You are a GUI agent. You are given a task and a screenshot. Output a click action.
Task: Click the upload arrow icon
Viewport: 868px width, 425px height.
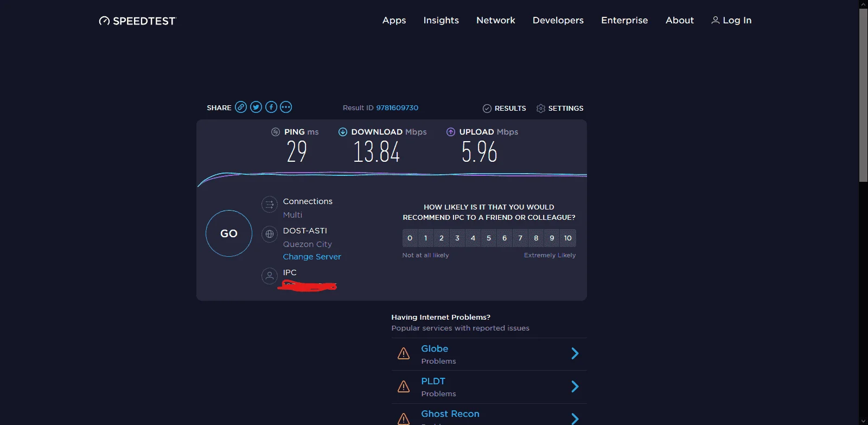coord(451,132)
